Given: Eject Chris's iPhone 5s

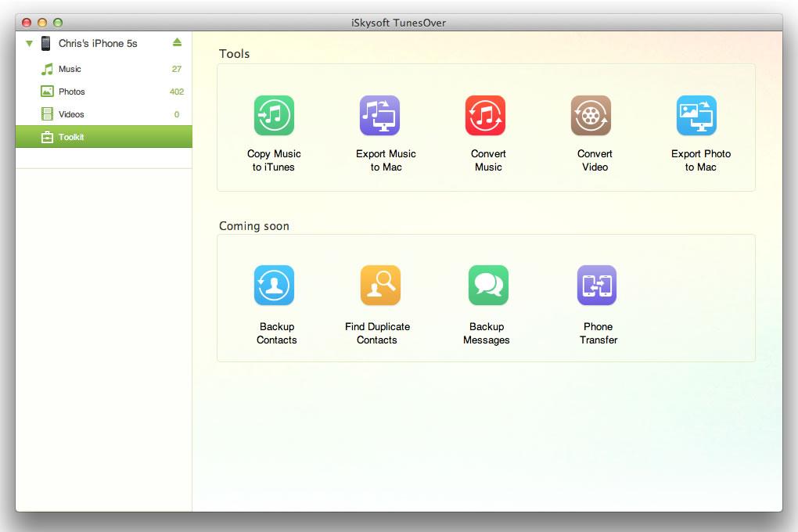Looking at the screenshot, I should (177, 42).
